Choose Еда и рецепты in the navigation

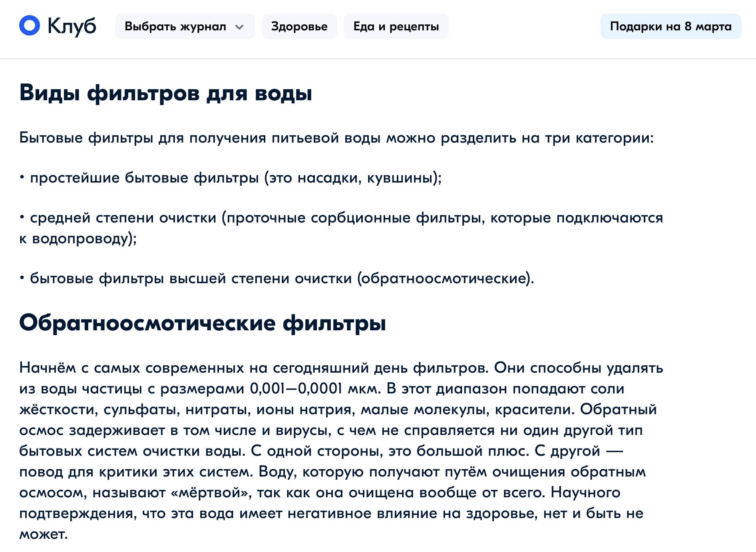(396, 26)
